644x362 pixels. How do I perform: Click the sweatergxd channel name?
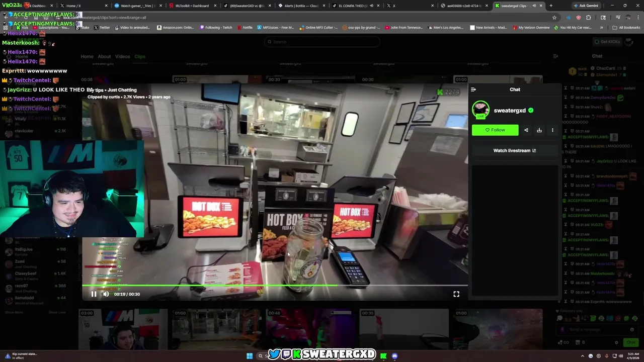pyautogui.click(x=510, y=111)
